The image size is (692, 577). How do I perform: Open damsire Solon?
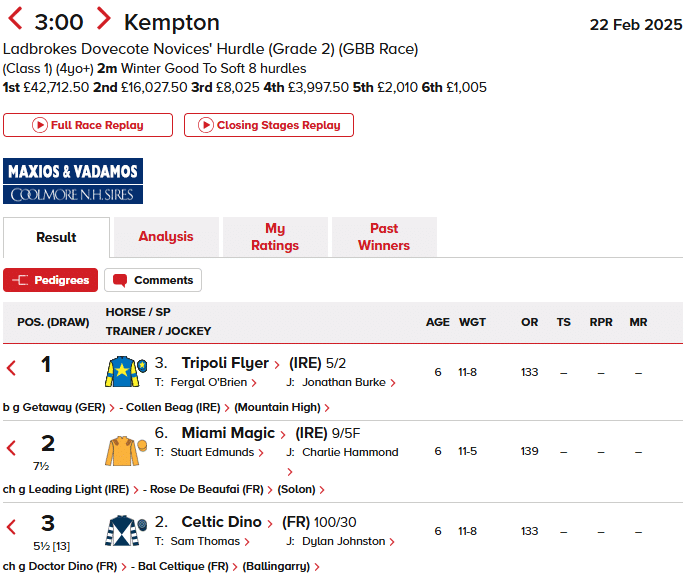pyautogui.click(x=296, y=489)
